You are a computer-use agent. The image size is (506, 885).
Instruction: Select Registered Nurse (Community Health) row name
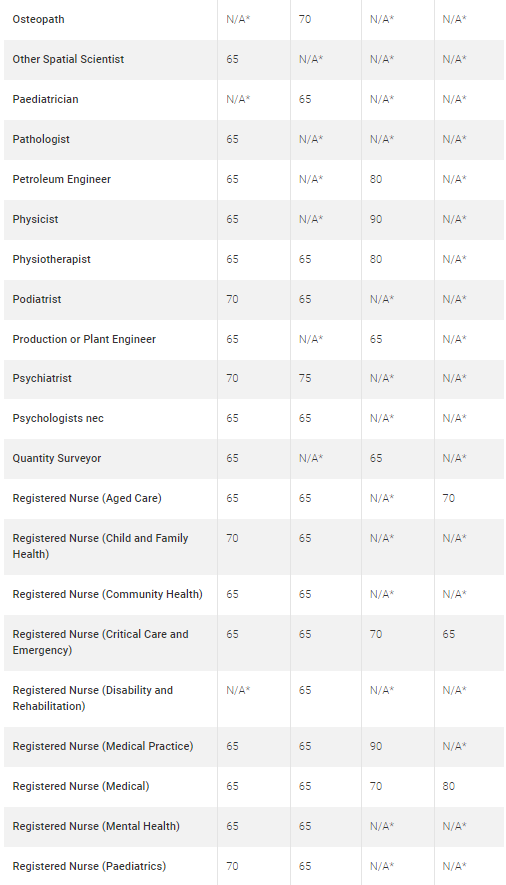108,594
